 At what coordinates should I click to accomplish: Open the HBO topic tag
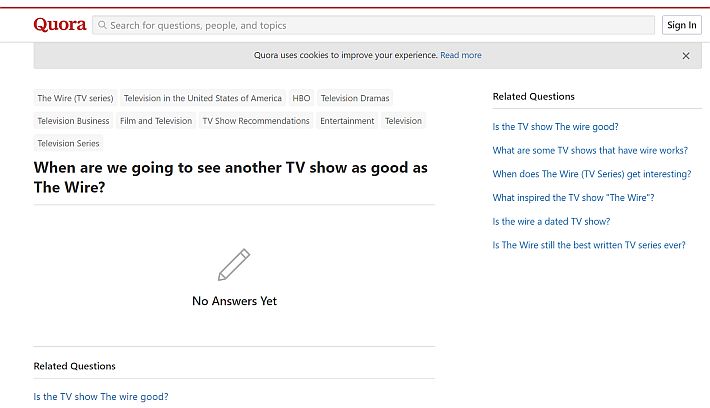[x=301, y=98]
